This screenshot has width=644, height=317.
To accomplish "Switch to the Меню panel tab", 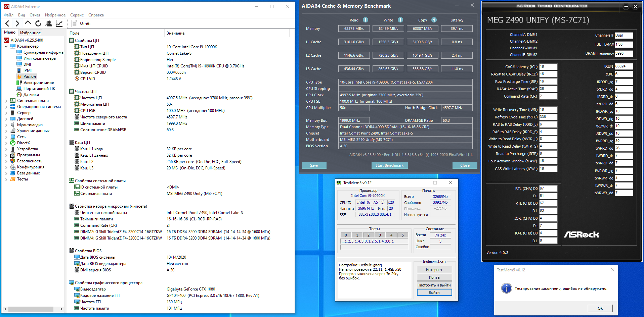I will click(10, 32).
